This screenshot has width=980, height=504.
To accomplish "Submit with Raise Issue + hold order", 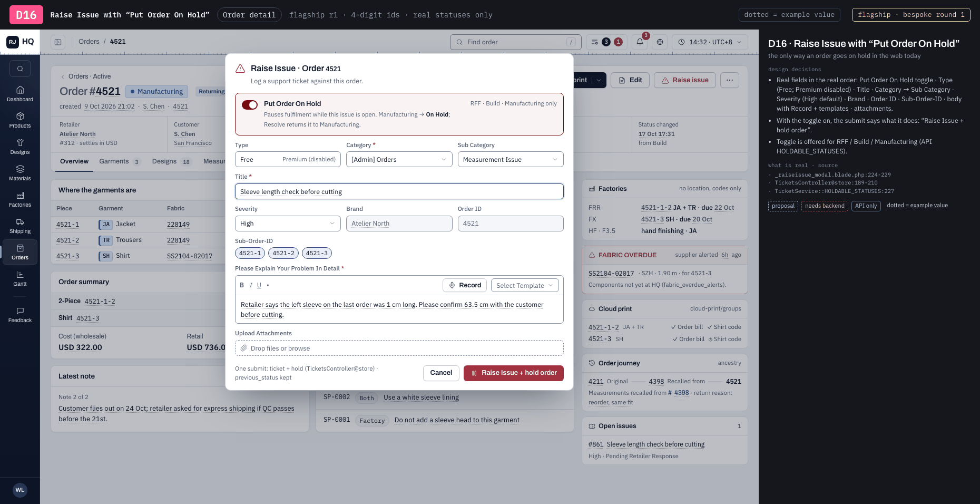I will point(514,373).
